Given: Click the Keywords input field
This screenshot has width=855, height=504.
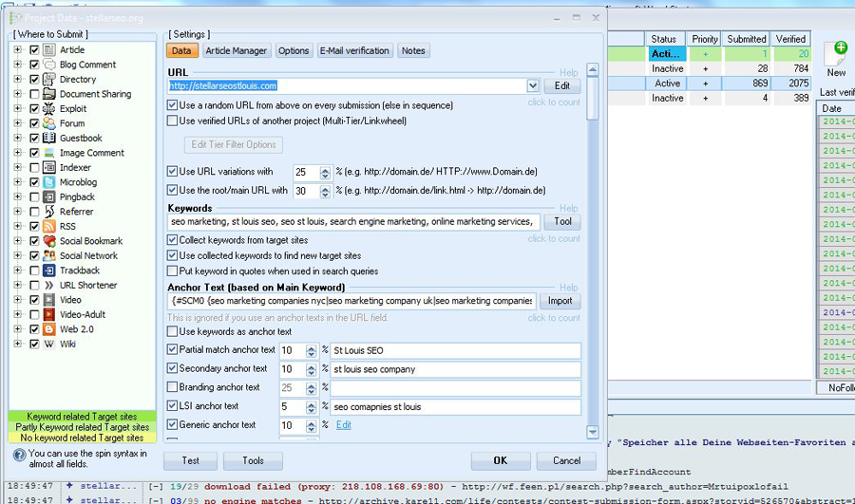Looking at the screenshot, I should [x=353, y=222].
